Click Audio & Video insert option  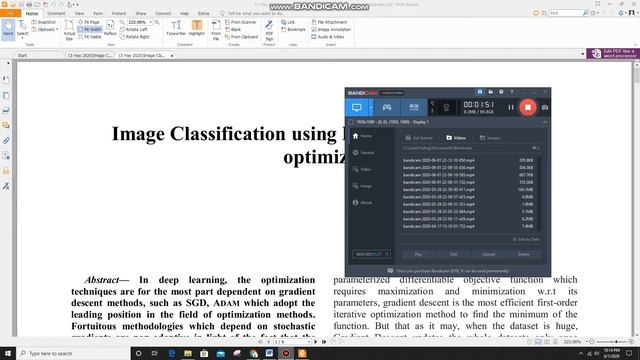(x=328, y=37)
